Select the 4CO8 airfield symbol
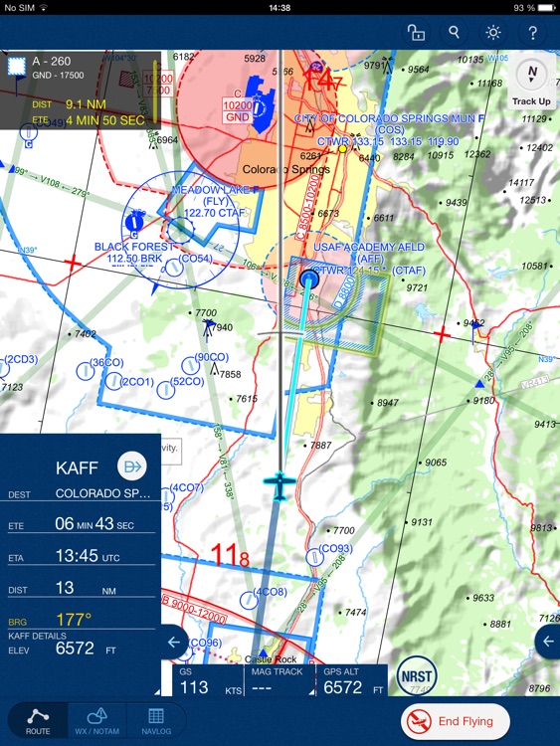 point(248,601)
